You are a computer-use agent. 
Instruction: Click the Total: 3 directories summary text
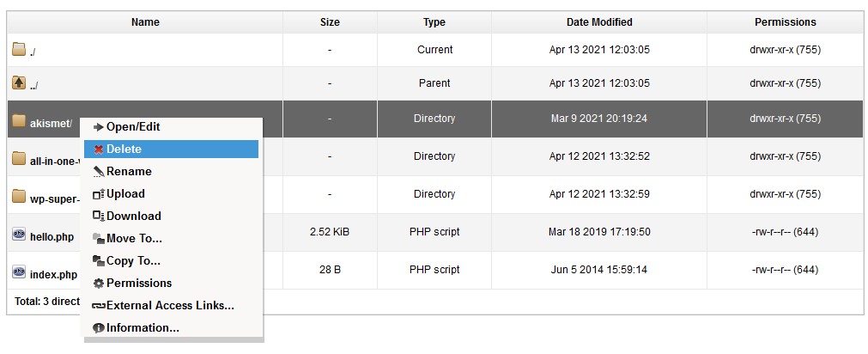coord(47,302)
